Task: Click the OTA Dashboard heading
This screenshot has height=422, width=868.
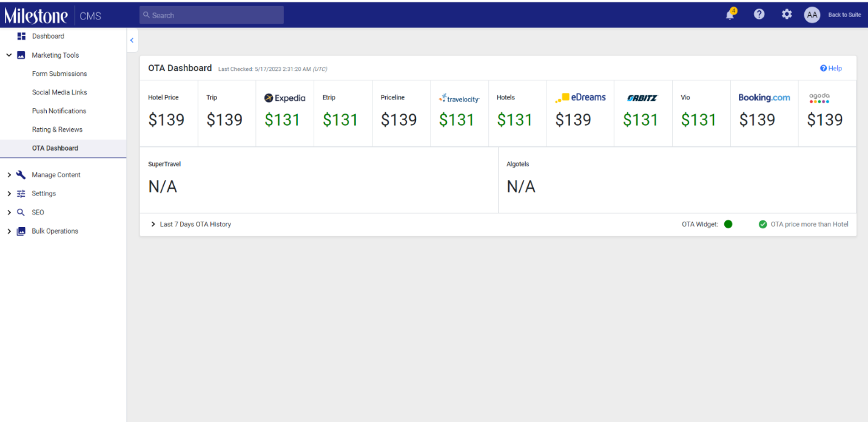Action: point(180,68)
